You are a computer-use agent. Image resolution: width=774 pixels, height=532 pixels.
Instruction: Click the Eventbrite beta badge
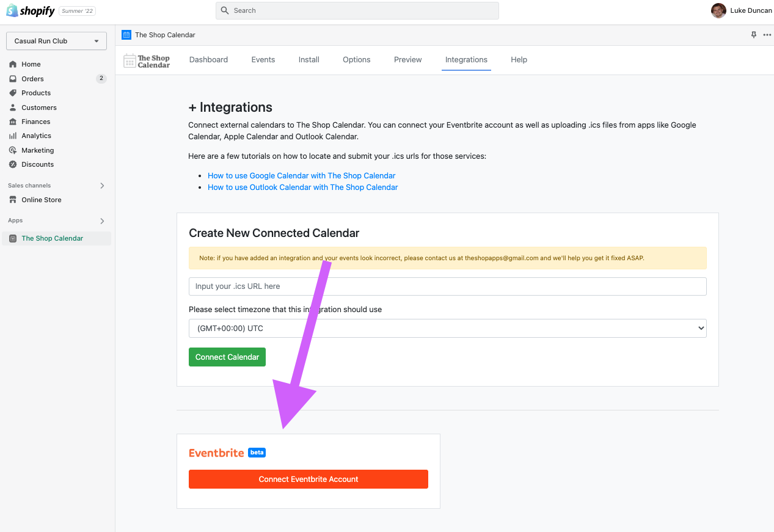tap(257, 453)
